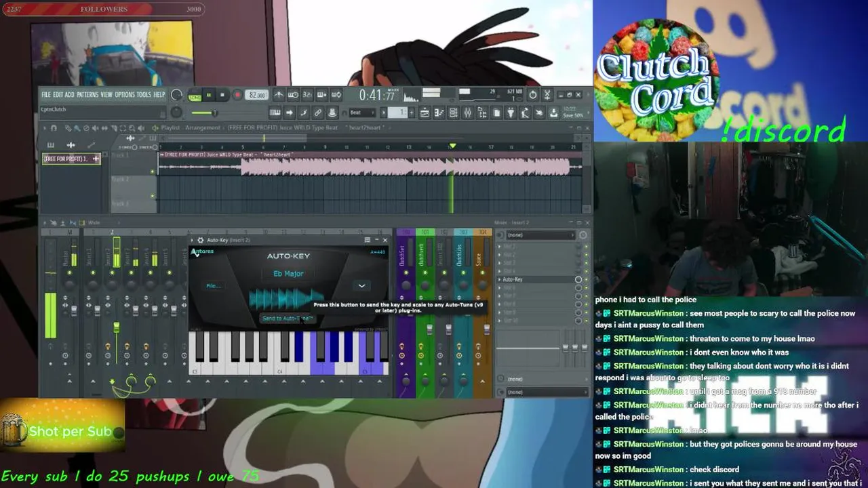Viewport: 868px width, 488px height.
Task: Toggle the playlist snap magnet icon
Action: pyautogui.click(x=54, y=127)
